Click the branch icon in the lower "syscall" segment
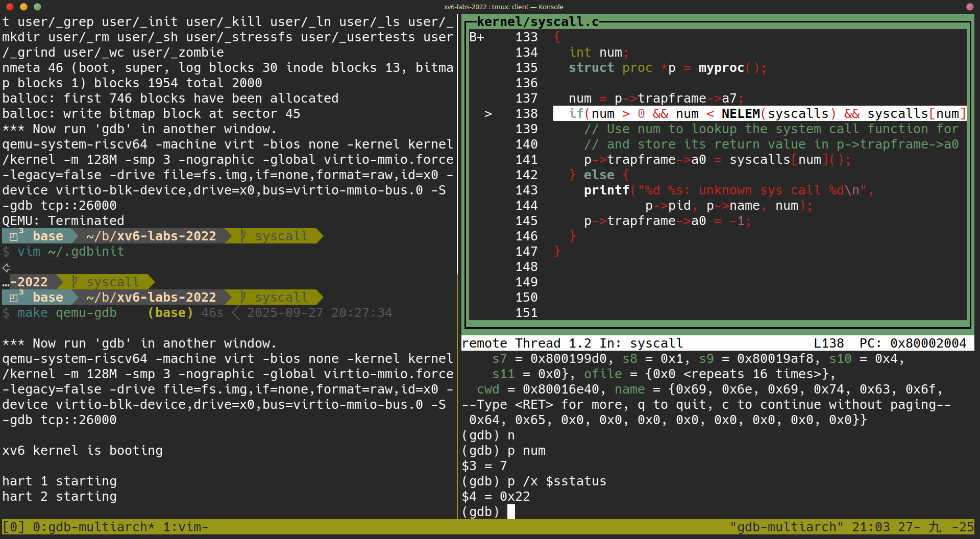This screenshot has height=539, width=980. [x=242, y=297]
